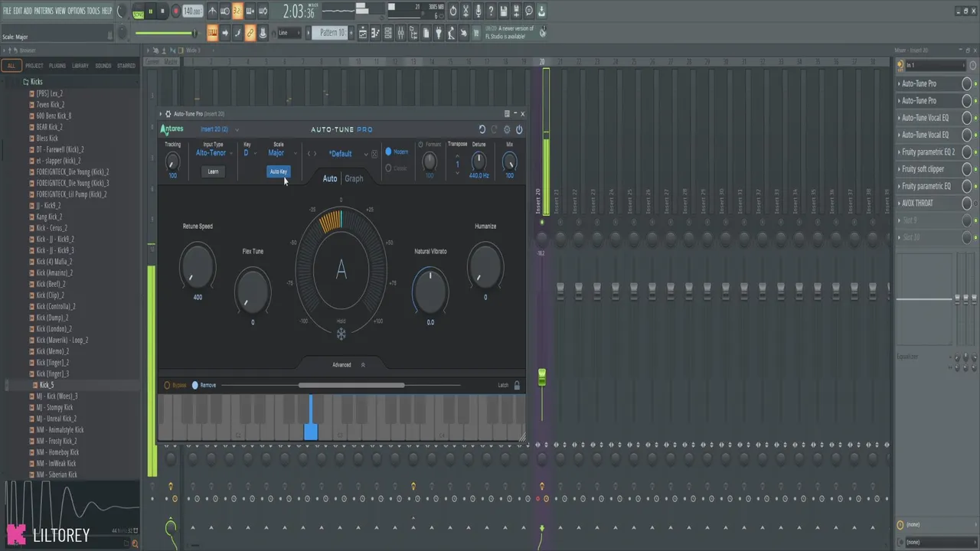Screen dimensions: 980x551
Task: Open the Key D dropdown
Action: 250,153
